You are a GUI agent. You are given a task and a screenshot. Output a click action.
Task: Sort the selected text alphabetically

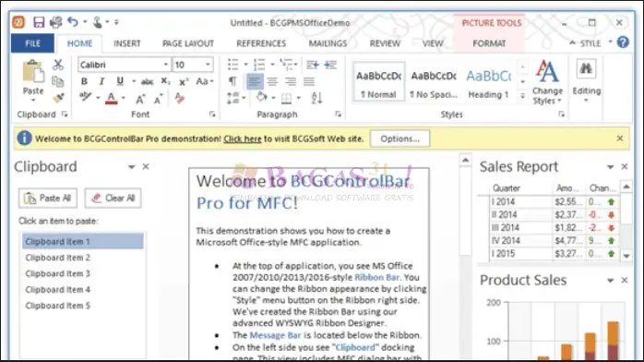316,98
